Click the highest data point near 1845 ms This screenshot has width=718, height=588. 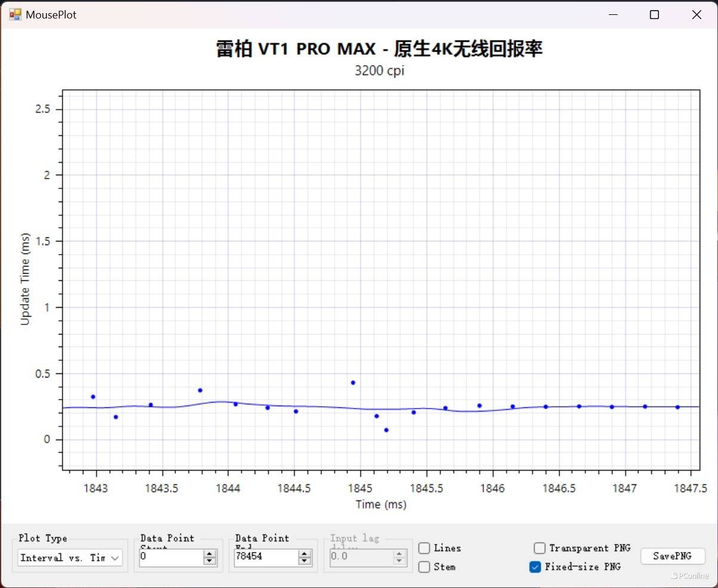tap(353, 382)
